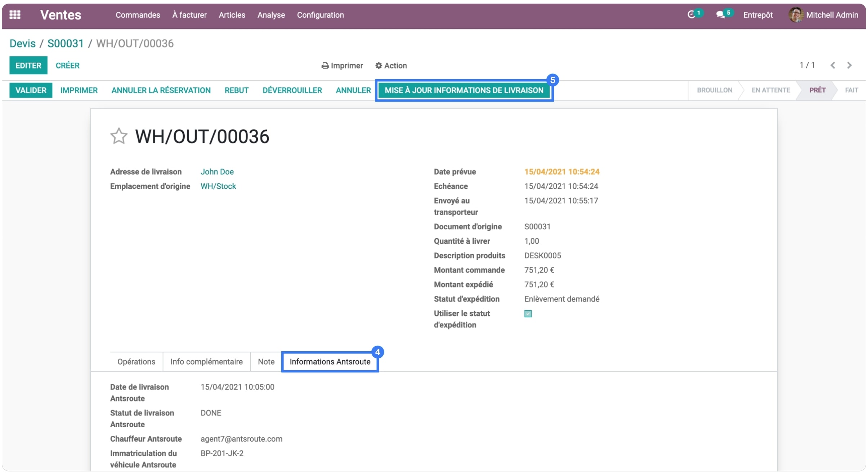Go to next record arrow

coord(849,65)
